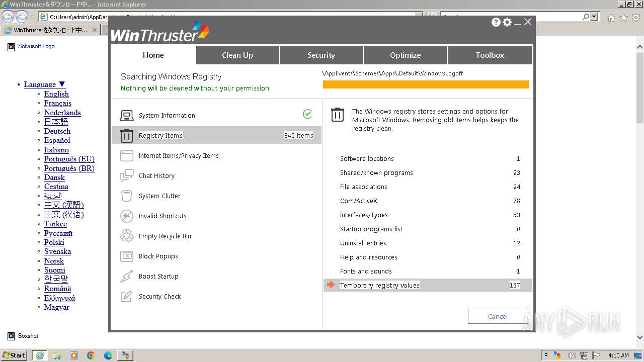Select the File associations row
This screenshot has height=362, width=644.
(428, 187)
